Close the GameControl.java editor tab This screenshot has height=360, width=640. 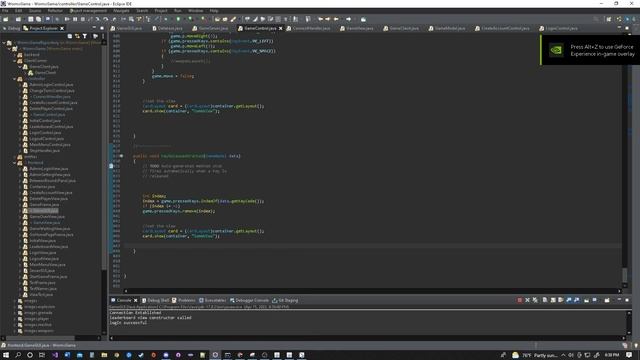pos(280,28)
